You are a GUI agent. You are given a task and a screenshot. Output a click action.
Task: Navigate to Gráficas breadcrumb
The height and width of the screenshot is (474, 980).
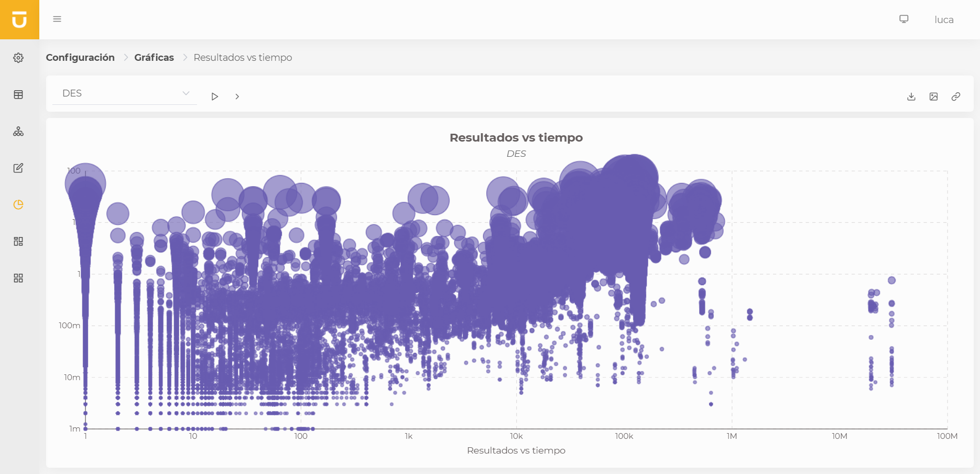click(154, 58)
